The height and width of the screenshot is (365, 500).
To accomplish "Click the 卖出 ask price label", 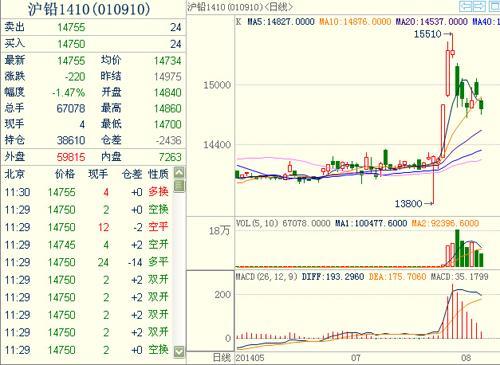I will tap(15, 27).
